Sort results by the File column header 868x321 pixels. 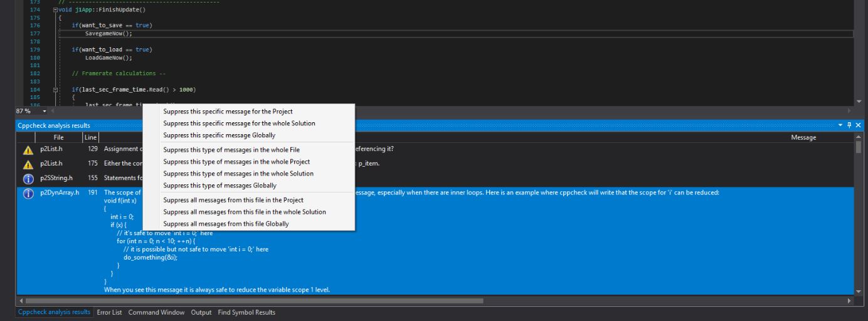(58, 137)
